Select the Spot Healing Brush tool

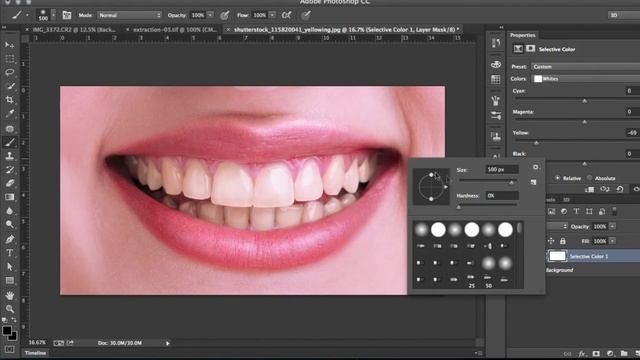point(10,129)
